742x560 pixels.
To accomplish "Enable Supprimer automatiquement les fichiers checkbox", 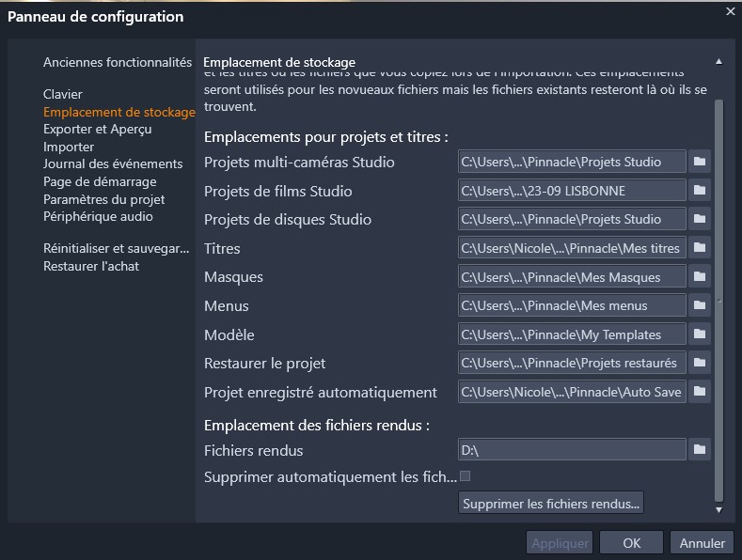I will coord(465,476).
